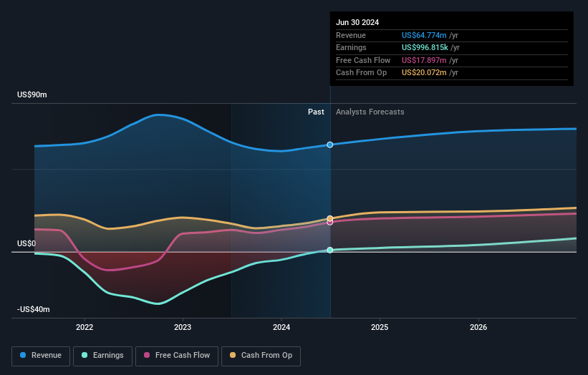Click the 2024 x-axis label
This screenshot has height=375, width=588.
pos(281,327)
